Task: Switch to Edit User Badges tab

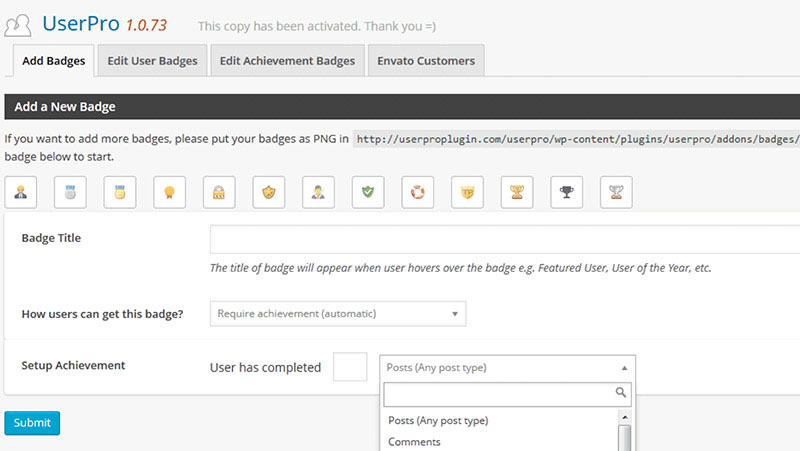Action: tap(153, 61)
